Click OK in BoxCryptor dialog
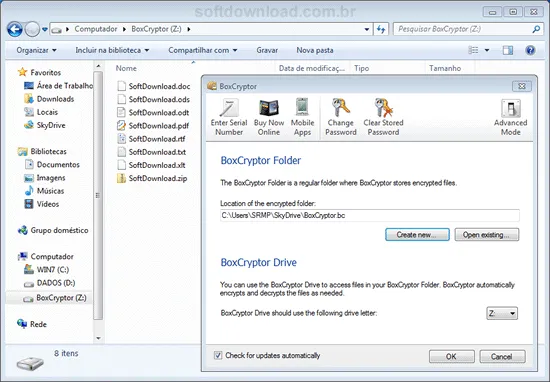This screenshot has width=550, height=382. click(x=451, y=356)
